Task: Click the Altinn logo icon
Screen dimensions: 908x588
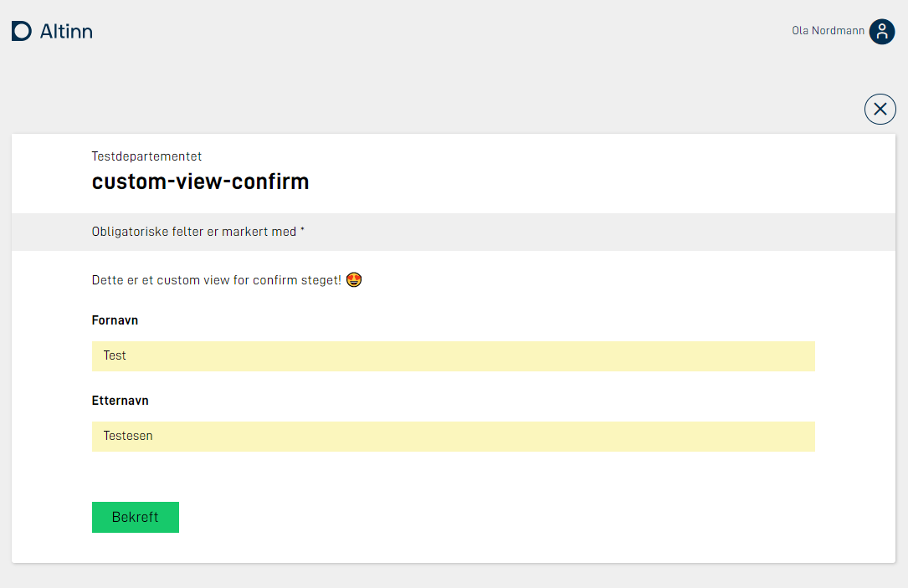Action: pos(22,31)
